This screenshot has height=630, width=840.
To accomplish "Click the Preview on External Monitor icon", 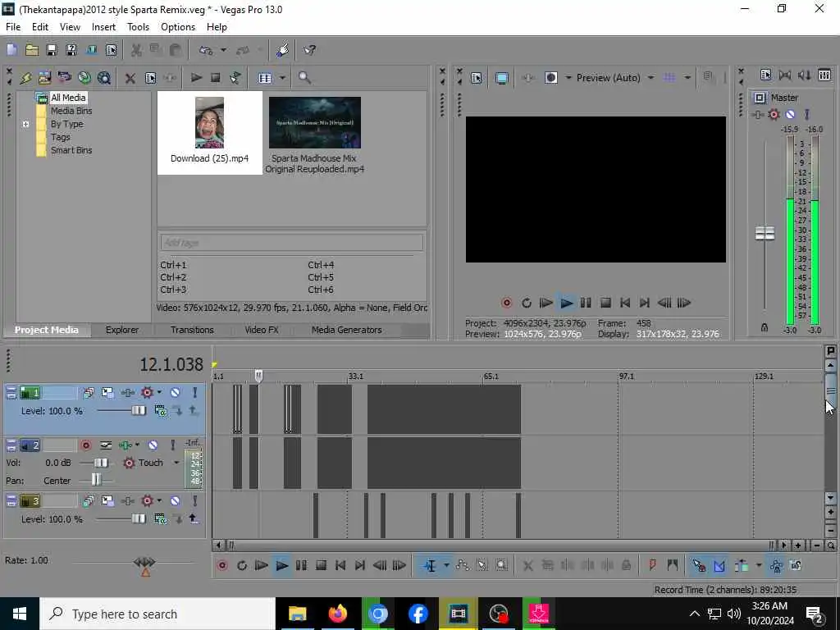I will tap(501, 78).
